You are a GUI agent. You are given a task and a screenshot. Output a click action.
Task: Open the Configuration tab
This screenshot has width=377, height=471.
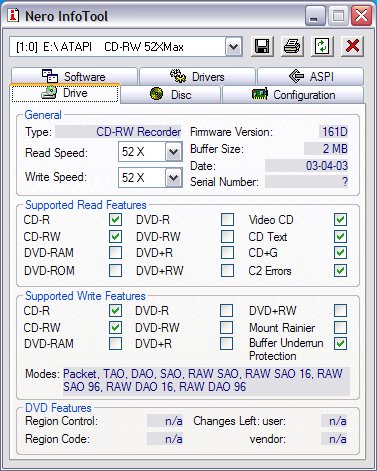[x=293, y=95]
